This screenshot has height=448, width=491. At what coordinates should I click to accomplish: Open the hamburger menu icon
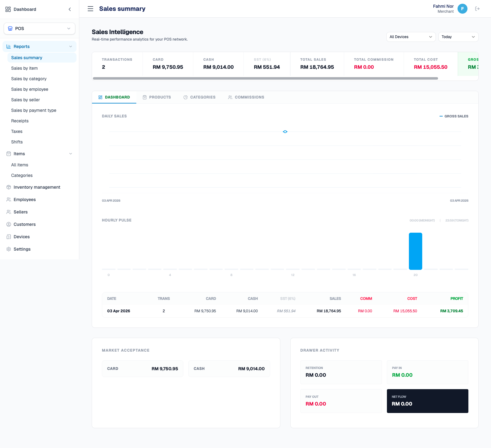tap(90, 9)
